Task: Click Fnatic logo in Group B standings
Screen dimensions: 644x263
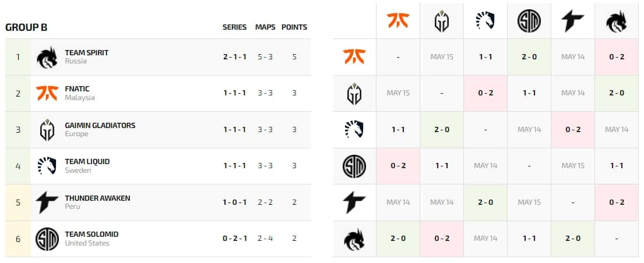Action: tap(47, 93)
